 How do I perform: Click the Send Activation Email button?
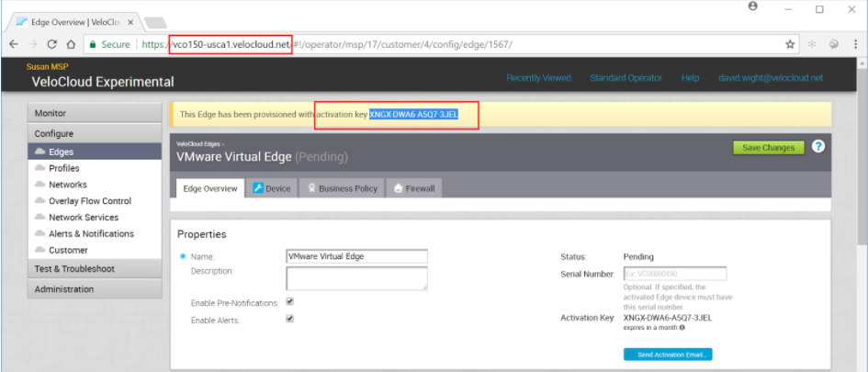click(x=668, y=355)
